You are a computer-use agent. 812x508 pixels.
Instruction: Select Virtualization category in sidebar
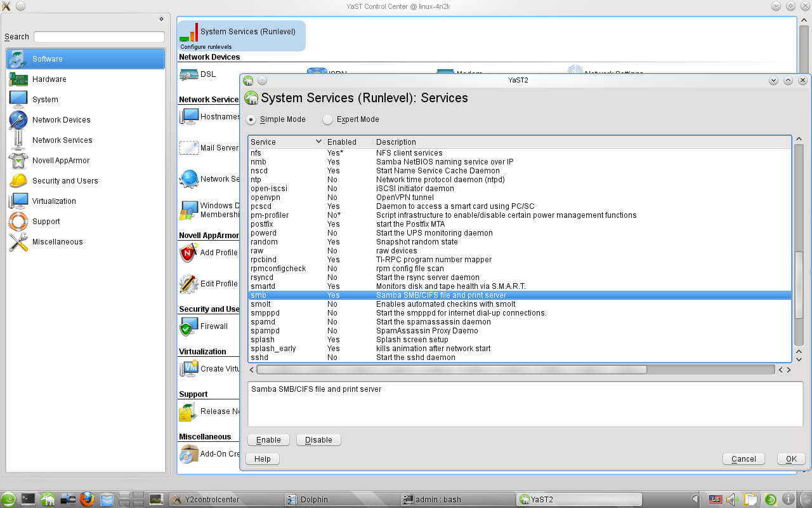[86, 201]
